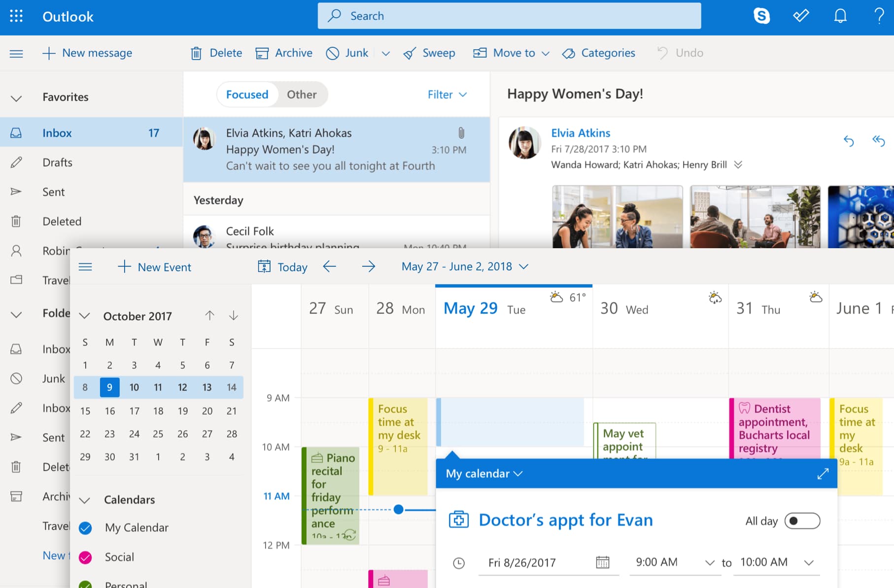This screenshot has height=588, width=894.
Task: Go to previous week arrow
Action: pyautogui.click(x=329, y=266)
